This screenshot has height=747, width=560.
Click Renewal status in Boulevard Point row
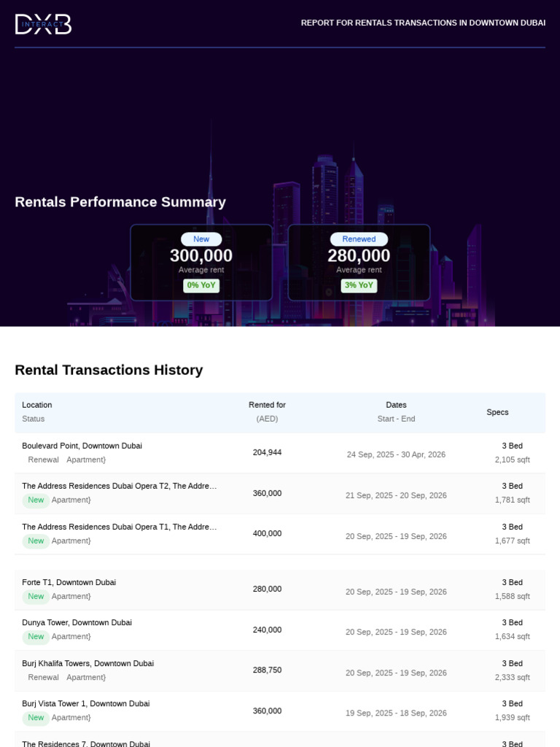pyautogui.click(x=43, y=460)
